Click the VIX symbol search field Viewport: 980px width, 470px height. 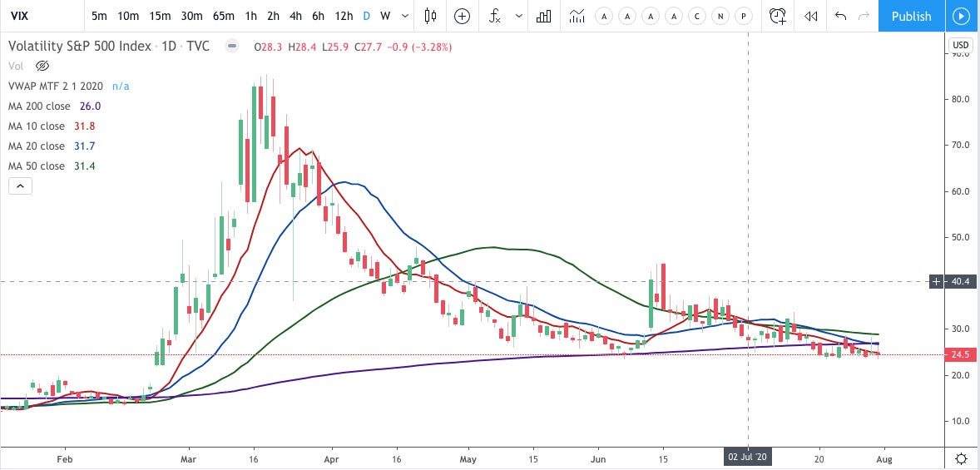[42, 17]
